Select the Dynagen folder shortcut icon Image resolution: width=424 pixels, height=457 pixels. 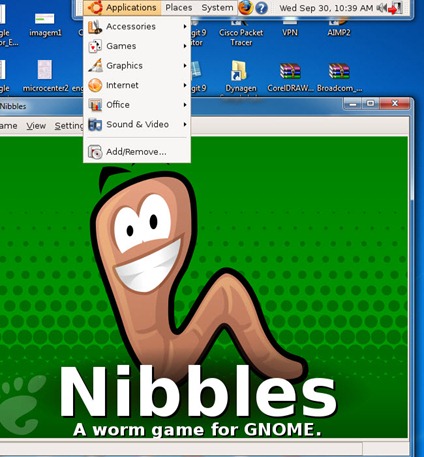coord(241,76)
